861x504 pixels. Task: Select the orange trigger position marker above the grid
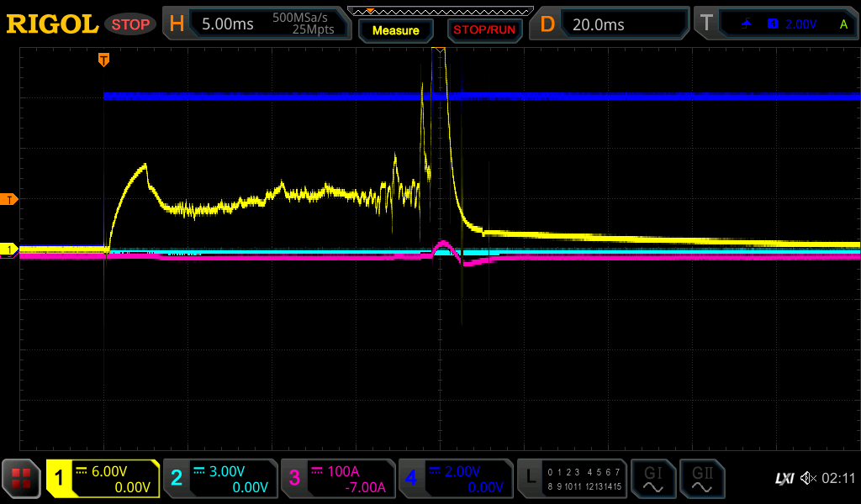point(103,60)
